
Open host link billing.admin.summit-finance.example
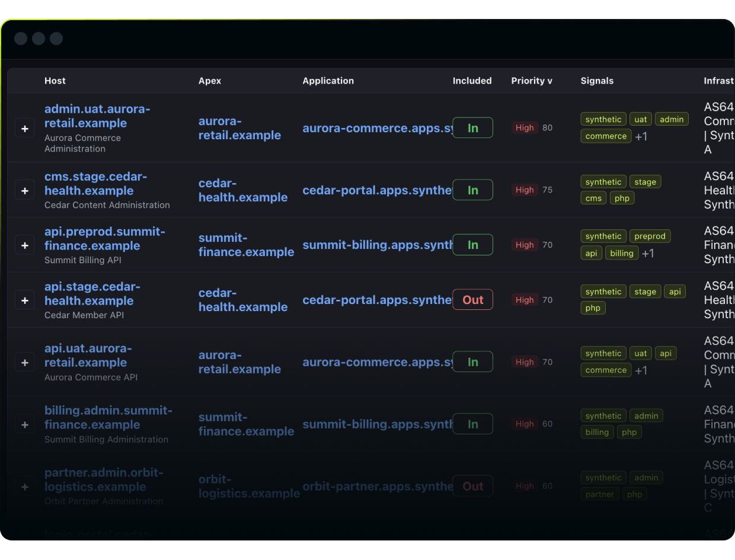coord(108,418)
